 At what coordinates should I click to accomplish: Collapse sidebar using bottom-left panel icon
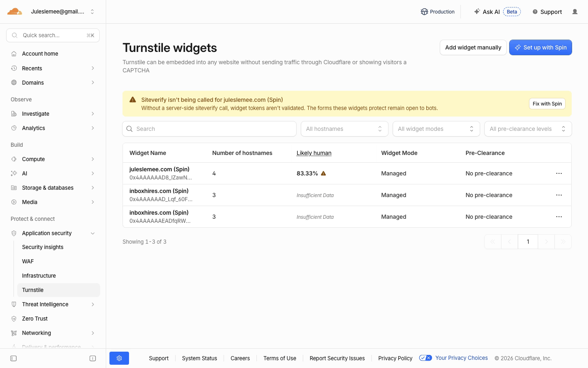click(x=13, y=359)
